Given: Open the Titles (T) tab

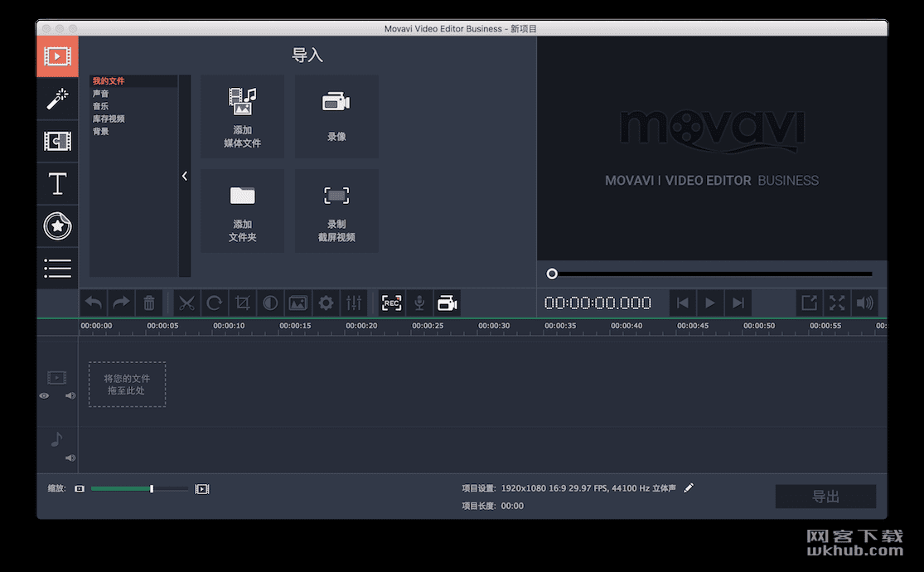Looking at the screenshot, I should tap(57, 183).
